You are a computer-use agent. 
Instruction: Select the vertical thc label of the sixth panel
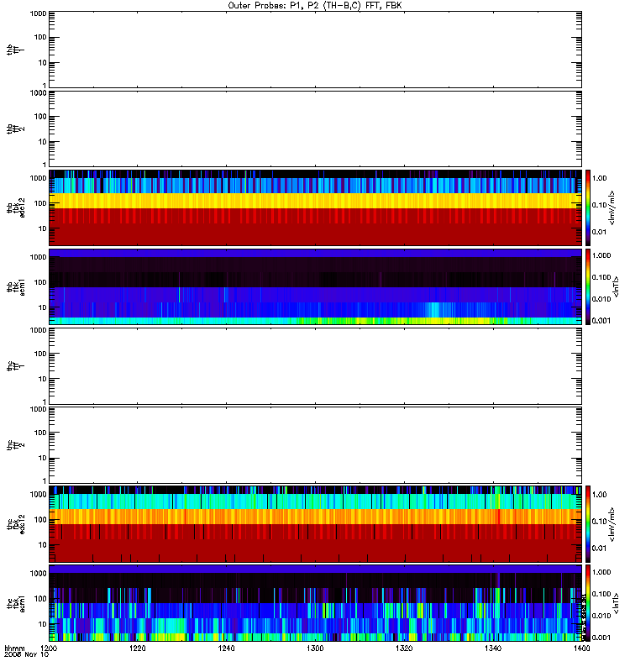(x=16, y=445)
